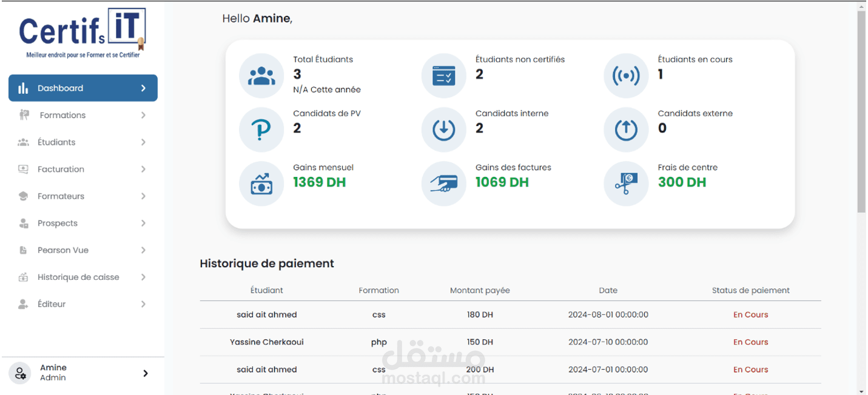Click the Candidats externe upload-arrow icon
This screenshot has height=395, width=868.
(627, 130)
